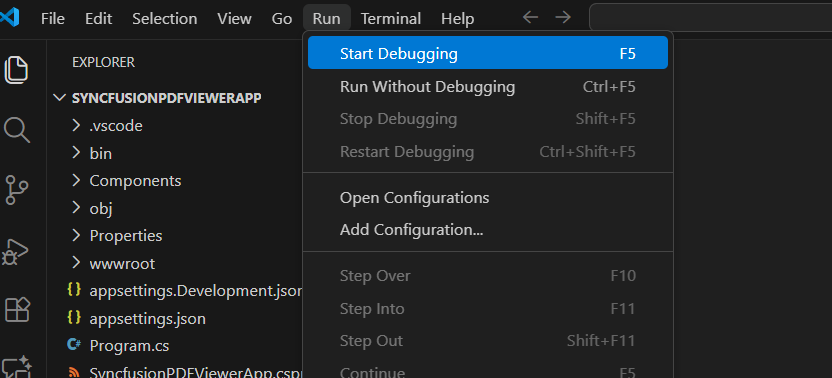Open the Go menu
Screen dimensions: 832x378
click(x=282, y=19)
